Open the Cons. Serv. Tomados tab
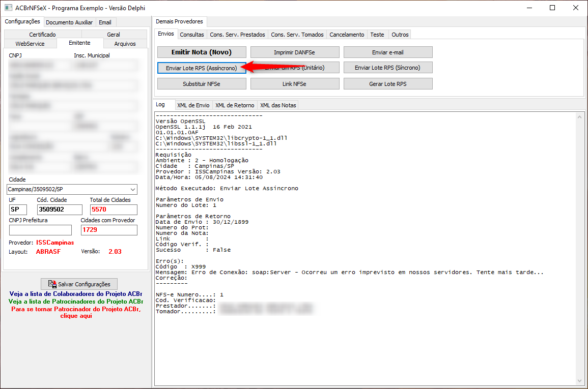 click(297, 35)
